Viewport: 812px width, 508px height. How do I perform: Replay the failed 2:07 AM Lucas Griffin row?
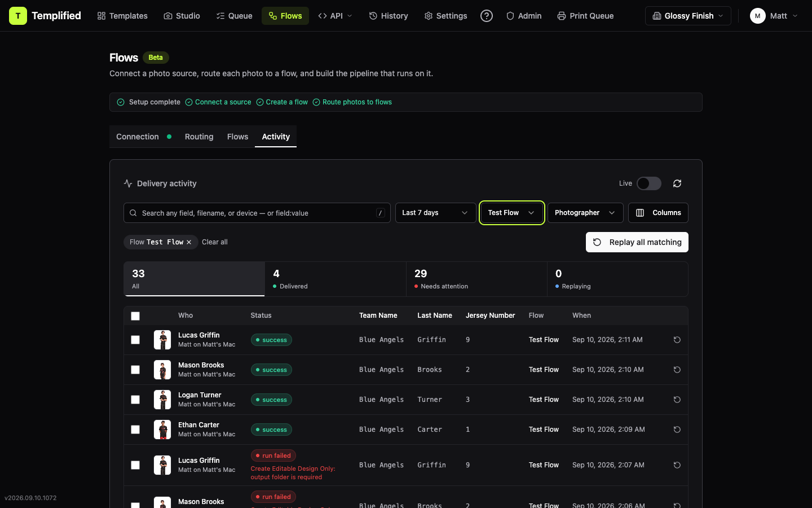[x=677, y=465]
